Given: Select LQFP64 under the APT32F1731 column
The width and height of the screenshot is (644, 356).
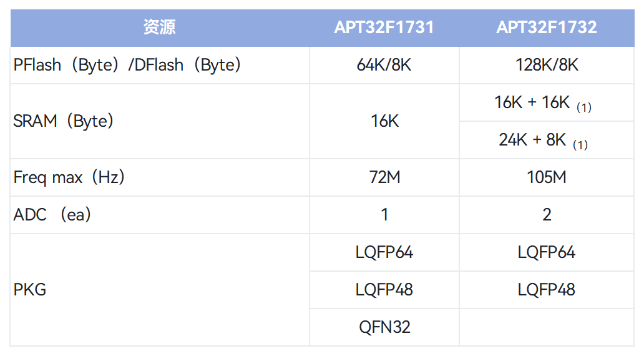Looking at the screenshot, I should coord(384,252).
